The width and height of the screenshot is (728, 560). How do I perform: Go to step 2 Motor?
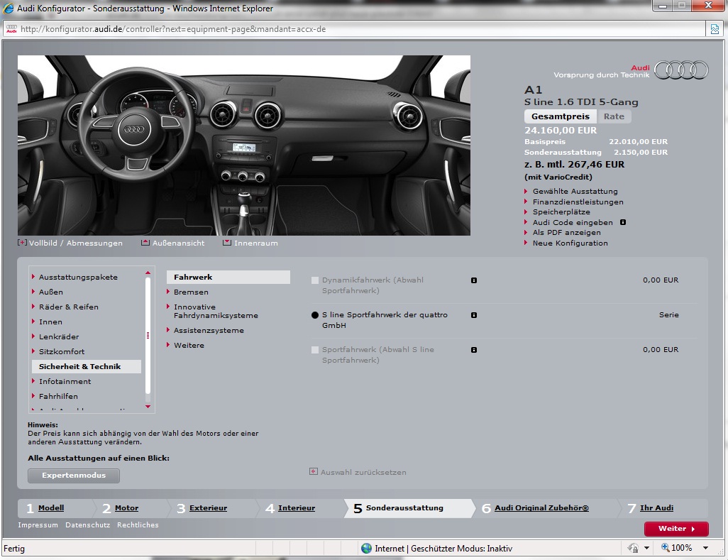(127, 508)
